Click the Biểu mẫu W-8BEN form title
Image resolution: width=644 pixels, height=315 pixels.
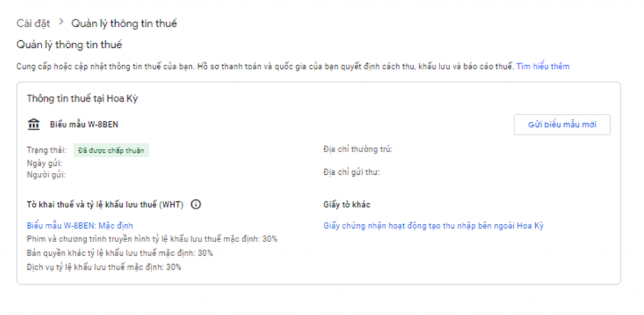[84, 124]
